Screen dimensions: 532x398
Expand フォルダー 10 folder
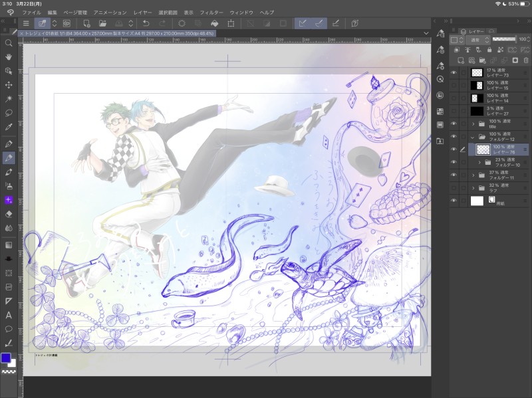click(x=479, y=162)
